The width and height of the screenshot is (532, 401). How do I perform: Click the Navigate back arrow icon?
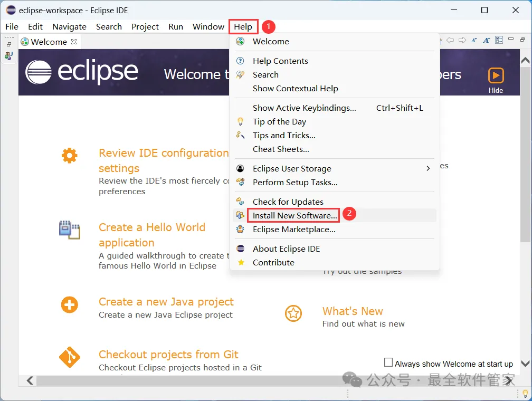(x=450, y=41)
